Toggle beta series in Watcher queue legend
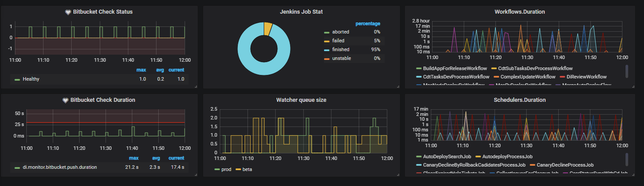 click(x=247, y=169)
